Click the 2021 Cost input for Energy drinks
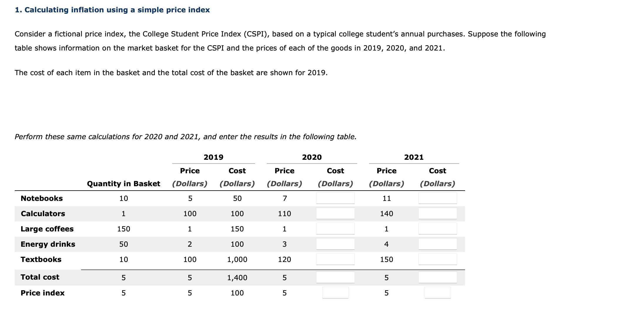 point(437,243)
